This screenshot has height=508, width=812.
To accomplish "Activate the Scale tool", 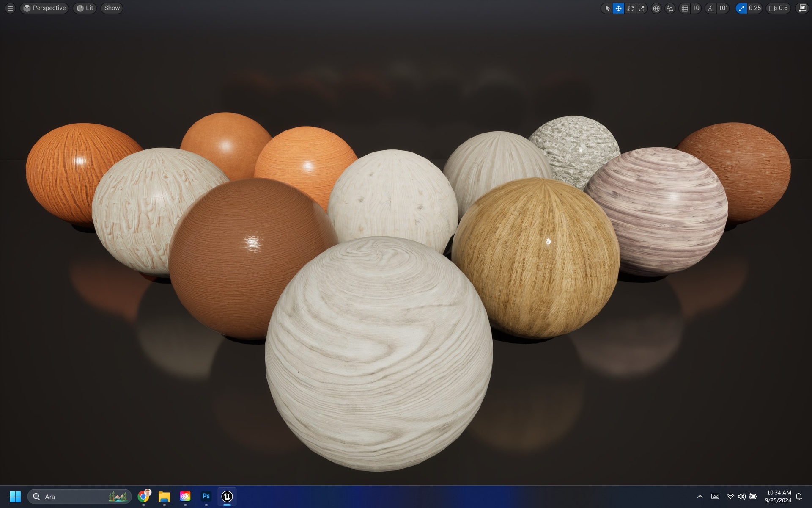I will 642,8.
